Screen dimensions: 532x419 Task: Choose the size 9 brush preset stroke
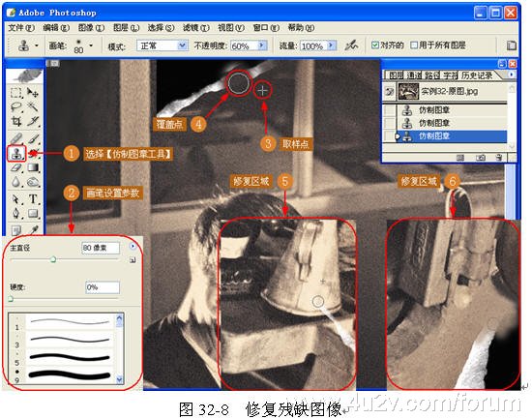[x=70, y=374]
